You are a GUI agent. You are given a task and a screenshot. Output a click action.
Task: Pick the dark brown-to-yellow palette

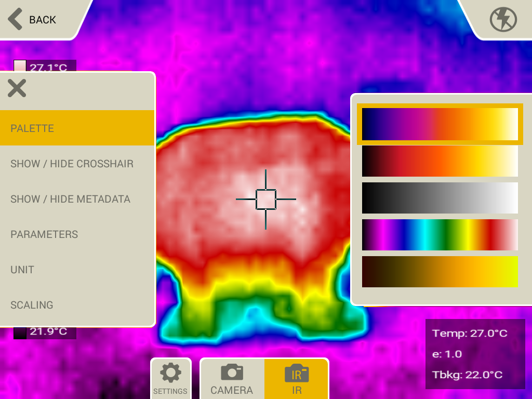[440, 271]
